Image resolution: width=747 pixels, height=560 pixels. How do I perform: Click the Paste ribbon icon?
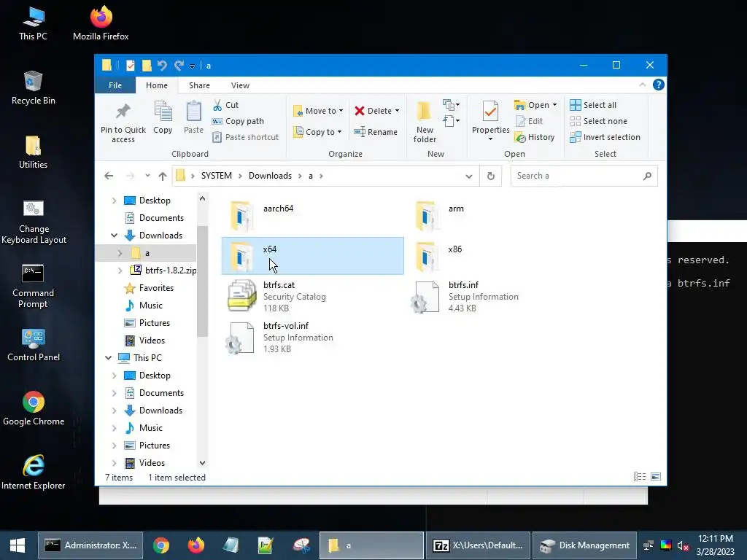point(193,112)
